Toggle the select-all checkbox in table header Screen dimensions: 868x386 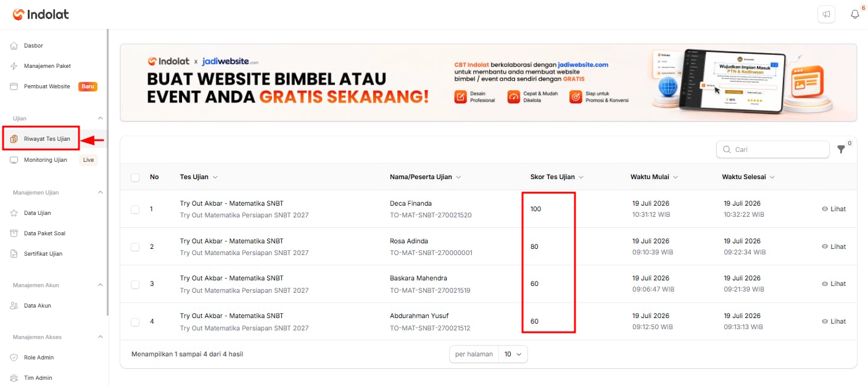tap(135, 177)
